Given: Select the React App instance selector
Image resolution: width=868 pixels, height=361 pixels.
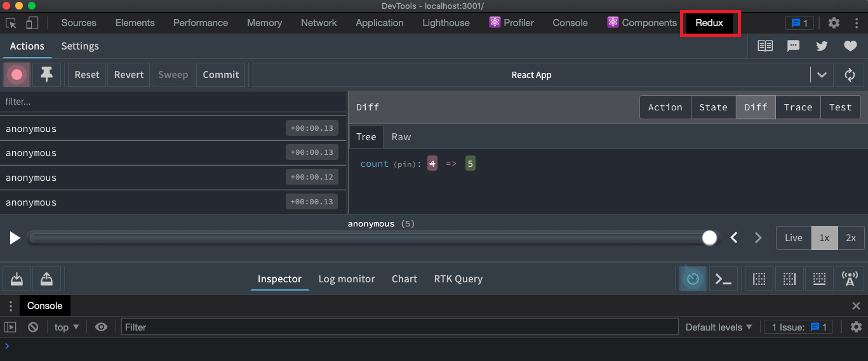Looking at the screenshot, I should pyautogui.click(x=531, y=75).
